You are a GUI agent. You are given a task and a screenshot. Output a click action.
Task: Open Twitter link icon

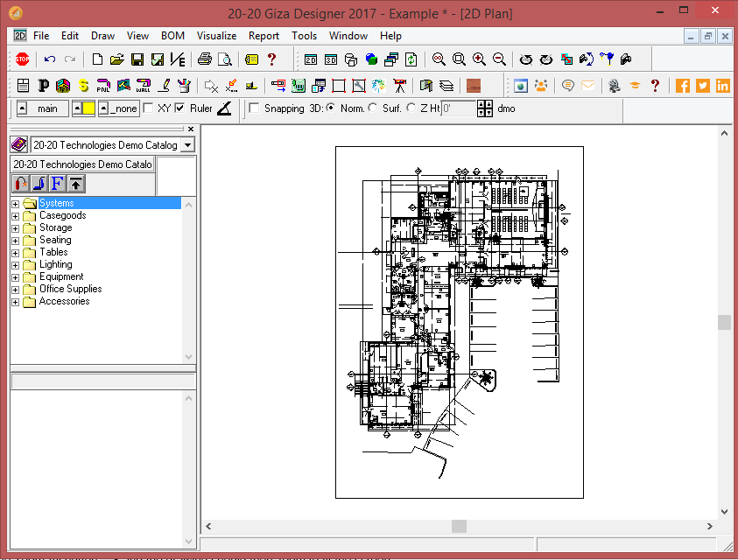pos(703,86)
